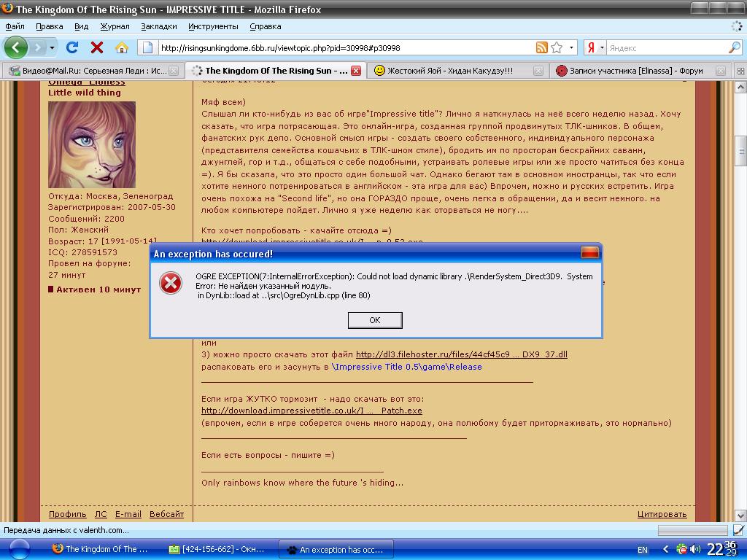The image size is (747, 560).
Task: Open the back/forward history dropdown arrow
Action: (x=52, y=47)
